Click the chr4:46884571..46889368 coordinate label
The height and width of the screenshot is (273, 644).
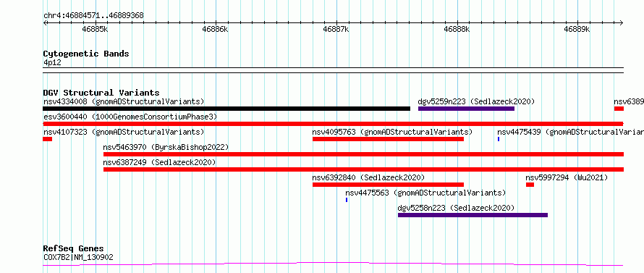click(93, 16)
